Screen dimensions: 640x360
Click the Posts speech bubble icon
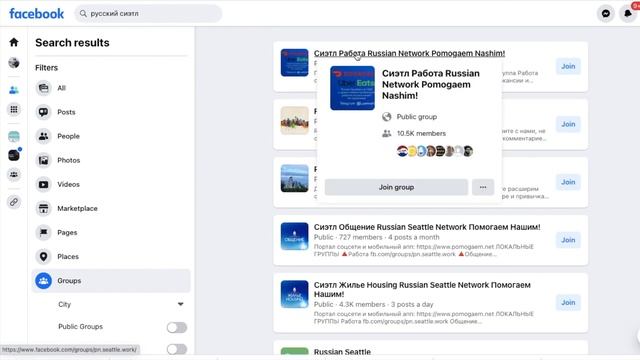(x=43, y=112)
